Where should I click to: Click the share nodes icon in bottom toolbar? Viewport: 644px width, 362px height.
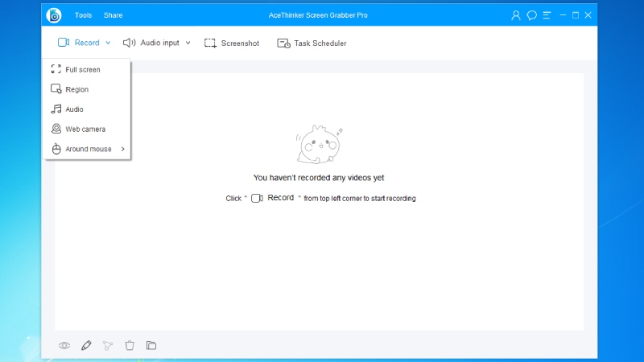click(x=108, y=346)
